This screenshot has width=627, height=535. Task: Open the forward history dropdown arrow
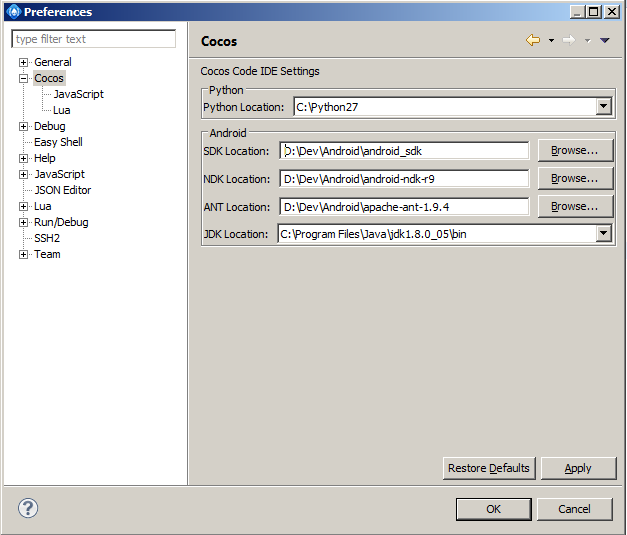tap(587, 40)
